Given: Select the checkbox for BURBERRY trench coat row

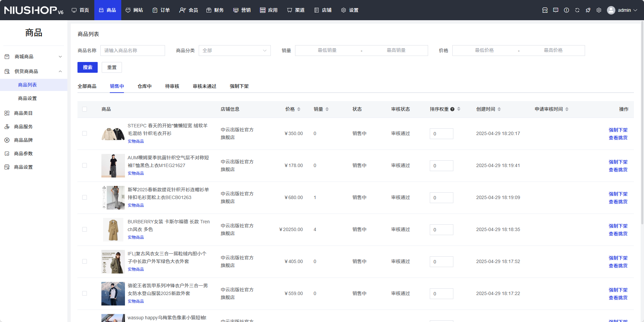Looking at the screenshot, I should coord(85,229).
